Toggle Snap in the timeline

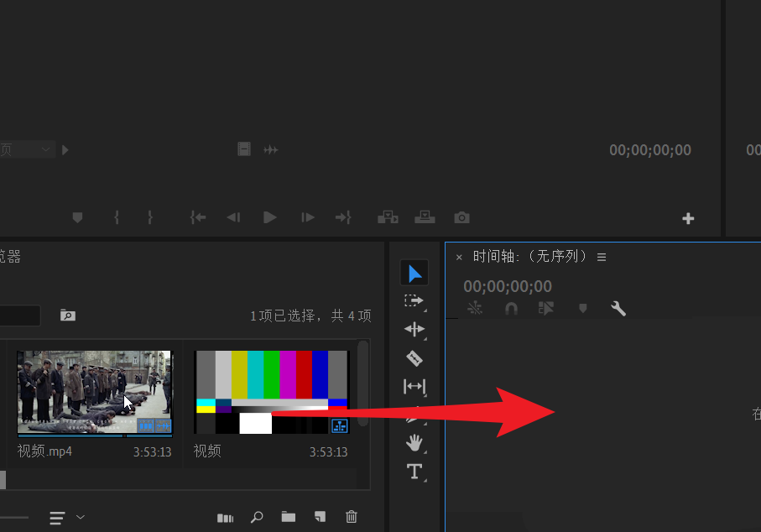pos(511,308)
